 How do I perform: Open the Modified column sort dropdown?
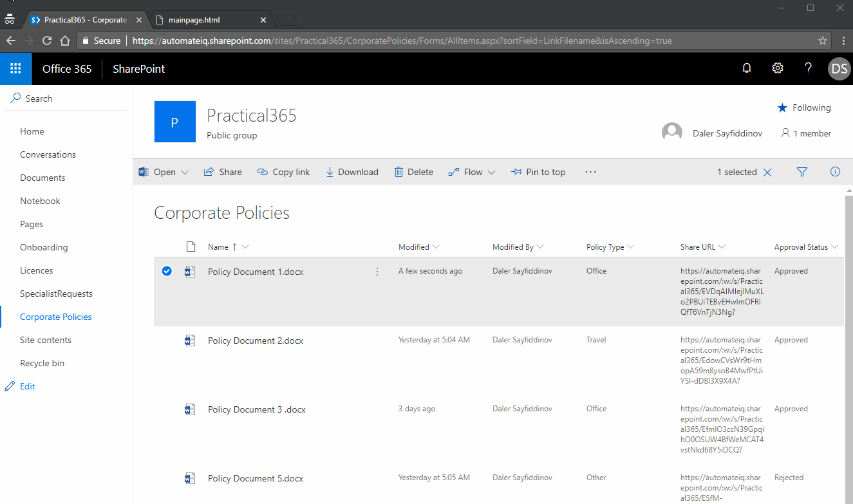(x=436, y=247)
